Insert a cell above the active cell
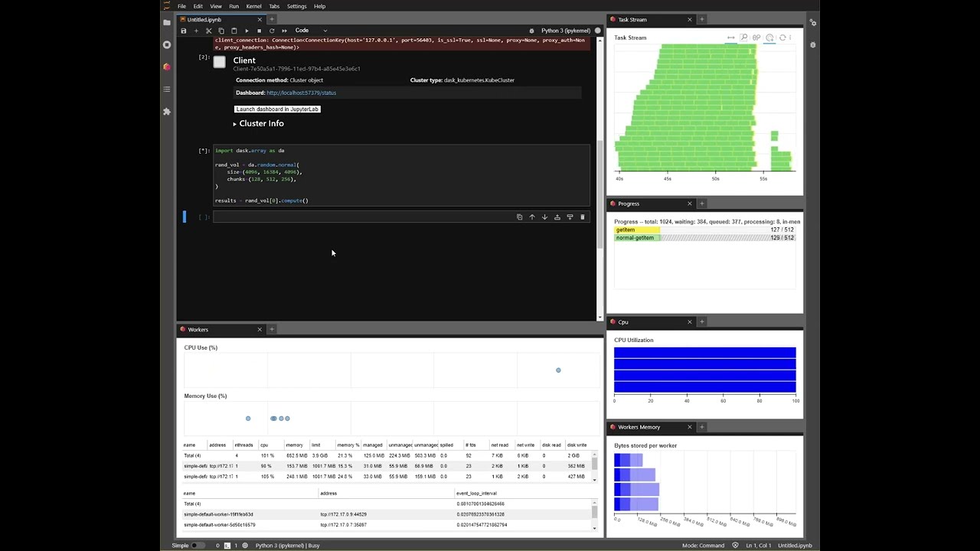 point(557,217)
